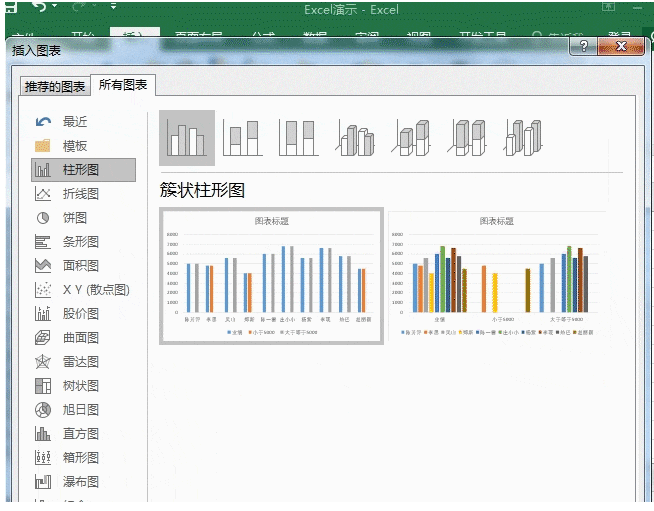The width and height of the screenshot is (654, 511).
Task: Select 折线图 in the chart type list
Action: (x=80, y=194)
